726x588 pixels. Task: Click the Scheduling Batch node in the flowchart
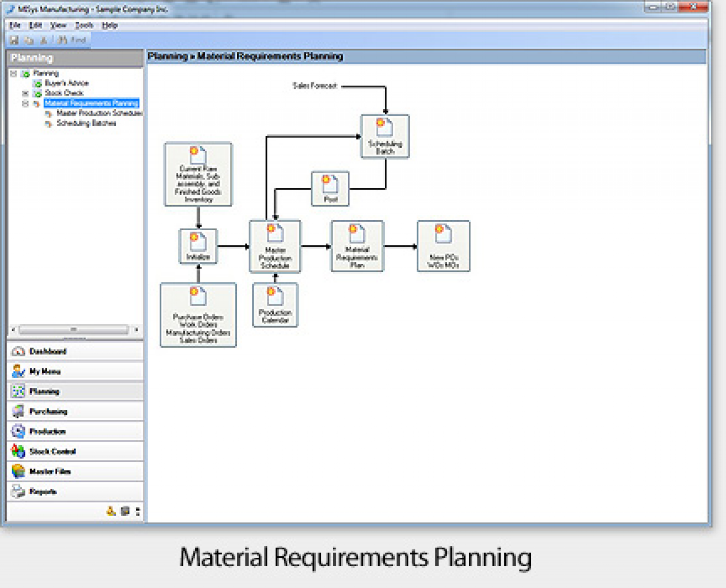point(385,137)
